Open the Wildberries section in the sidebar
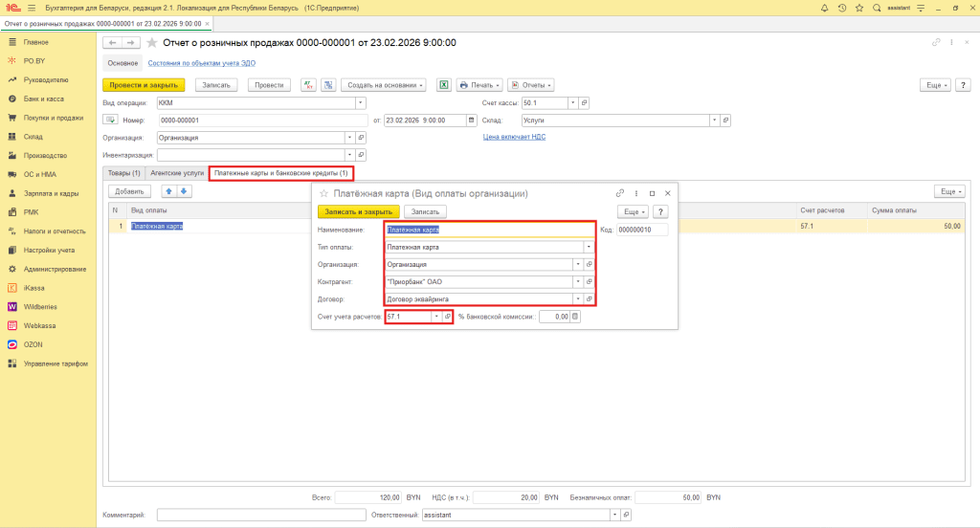The width and height of the screenshot is (980, 528). 39,306
